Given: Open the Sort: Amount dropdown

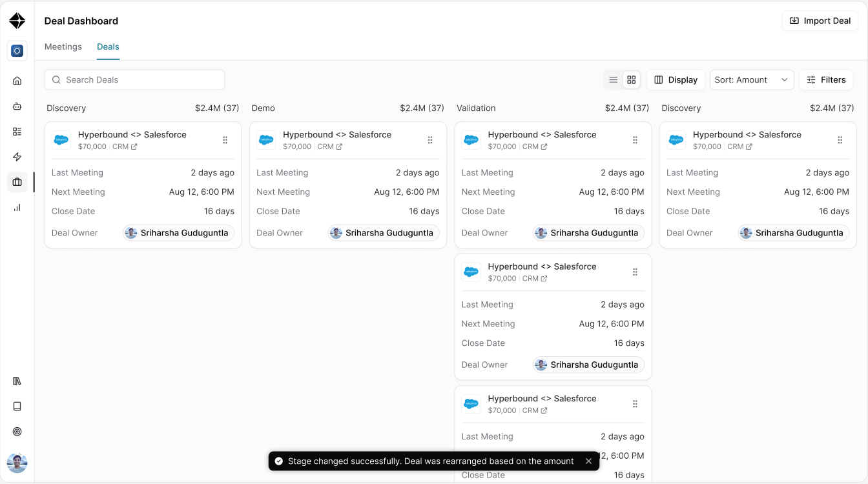Looking at the screenshot, I should [x=752, y=80].
